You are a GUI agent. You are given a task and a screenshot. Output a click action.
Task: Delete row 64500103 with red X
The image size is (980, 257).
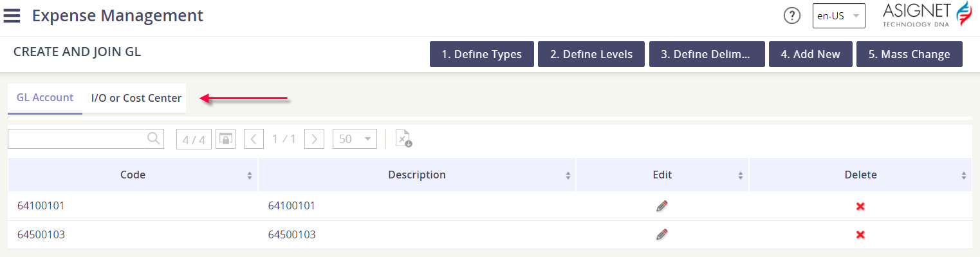(x=860, y=234)
